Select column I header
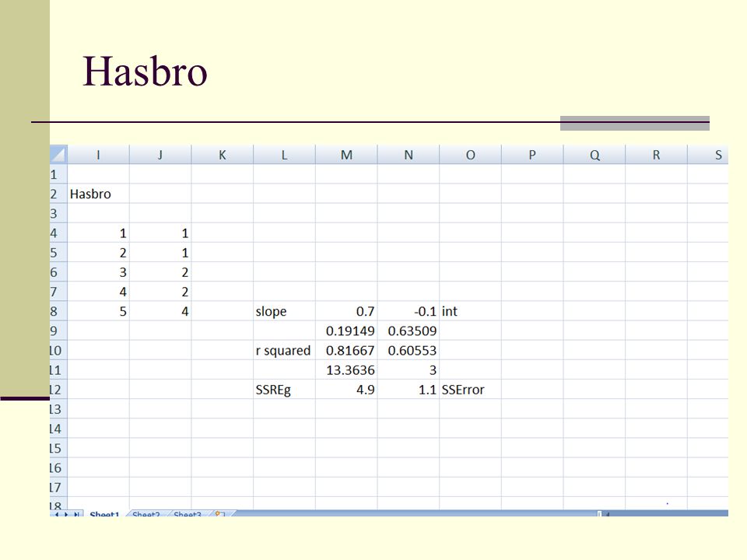 [x=98, y=155]
